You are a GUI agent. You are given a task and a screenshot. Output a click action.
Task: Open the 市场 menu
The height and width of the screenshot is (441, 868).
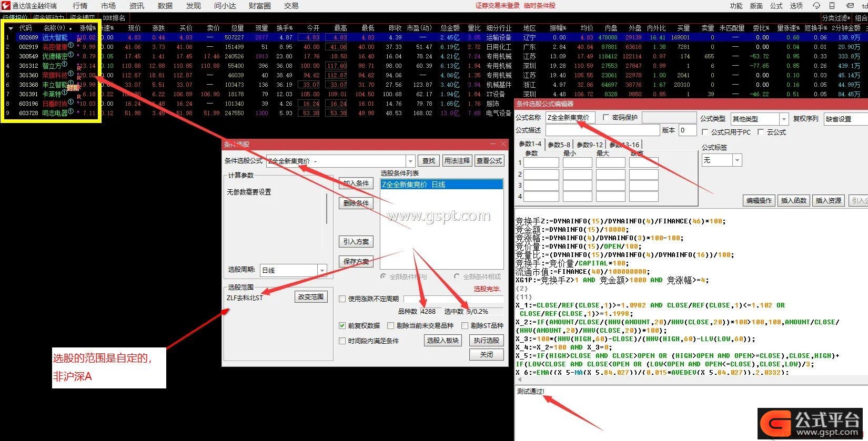tap(108, 6)
